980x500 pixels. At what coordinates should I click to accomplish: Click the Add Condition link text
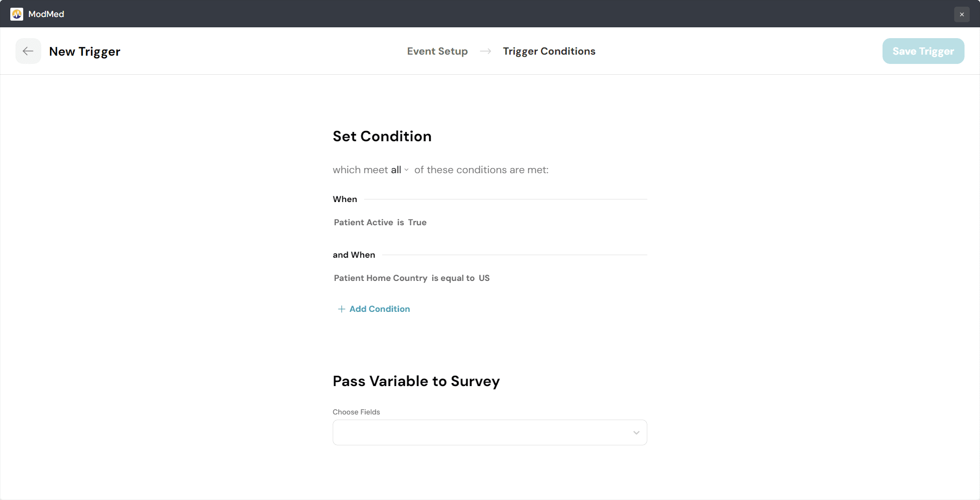pyautogui.click(x=380, y=309)
